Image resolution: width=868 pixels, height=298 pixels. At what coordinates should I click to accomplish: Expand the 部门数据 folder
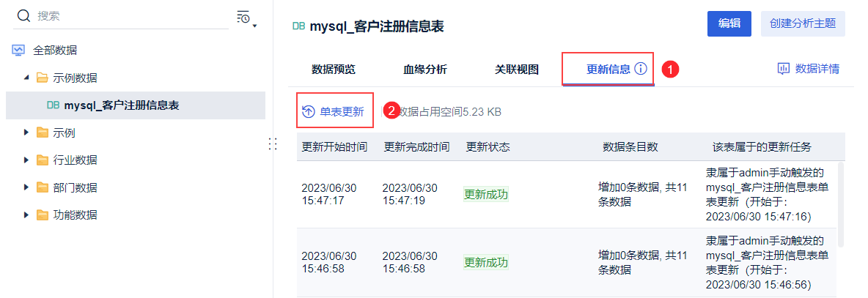[26, 187]
